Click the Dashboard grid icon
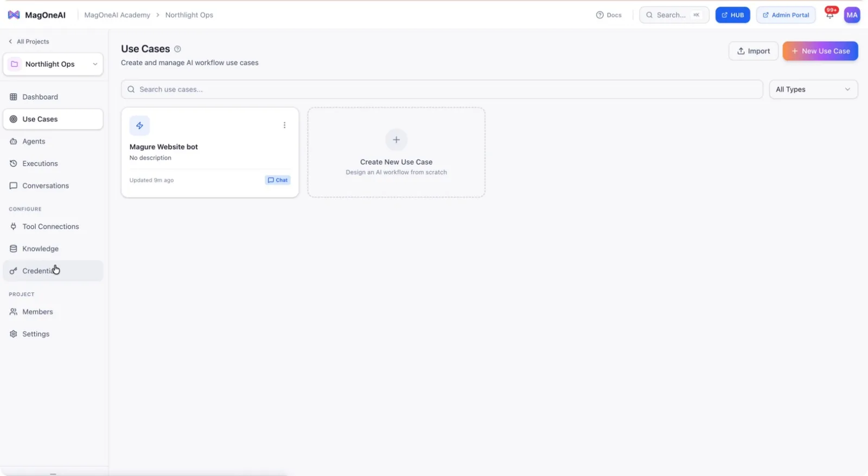The width and height of the screenshot is (868, 476). [14, 97]
